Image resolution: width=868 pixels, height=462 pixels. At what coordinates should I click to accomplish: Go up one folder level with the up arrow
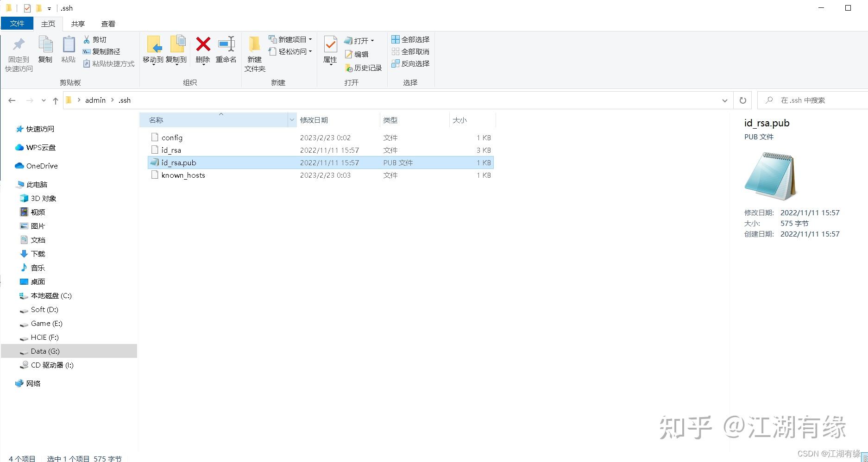[x=56, y=100]
